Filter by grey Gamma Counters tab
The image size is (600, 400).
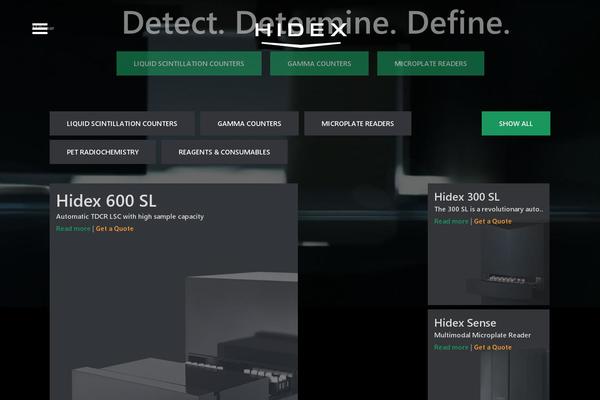249,124
